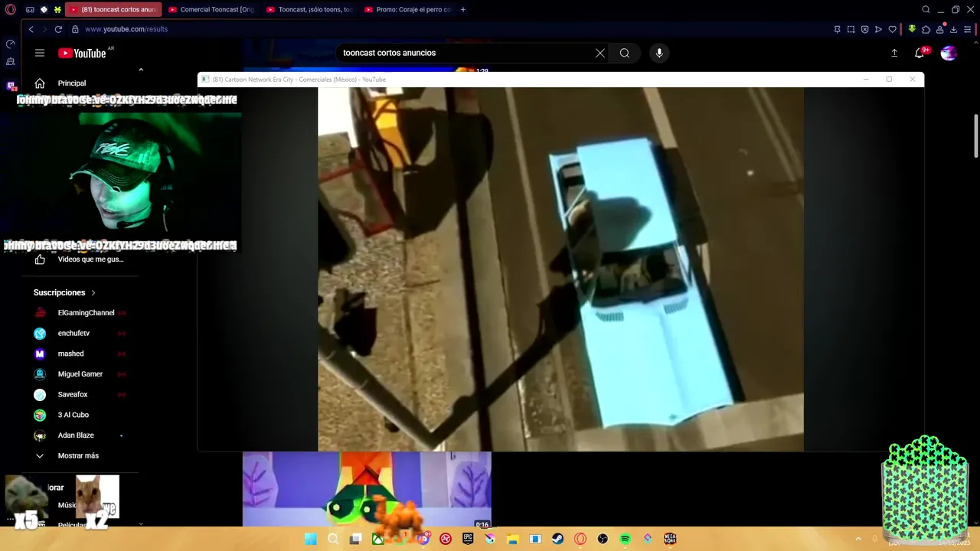Clear the YouTube search query text

point(600,53)
